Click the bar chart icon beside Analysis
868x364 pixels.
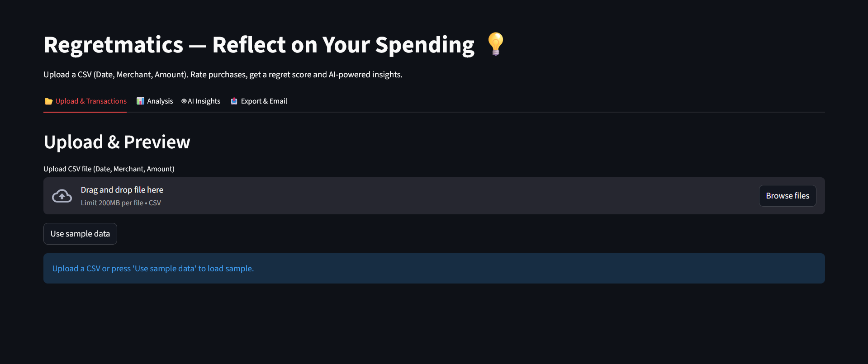pos(141,101)
